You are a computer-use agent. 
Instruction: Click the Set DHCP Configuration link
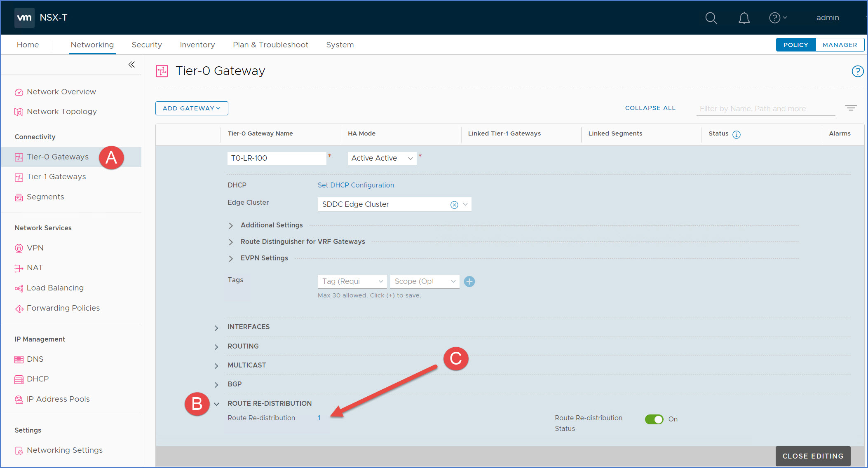(x=355, y=185)
